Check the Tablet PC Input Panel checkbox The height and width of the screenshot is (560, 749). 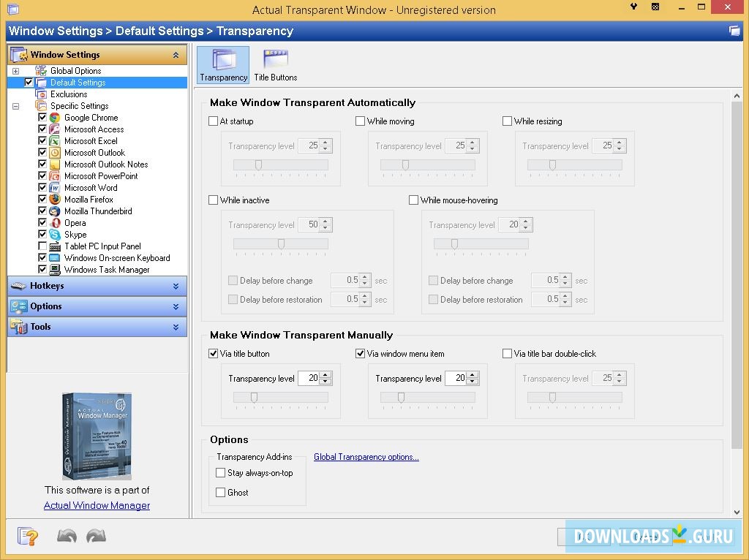pos(42,246)
